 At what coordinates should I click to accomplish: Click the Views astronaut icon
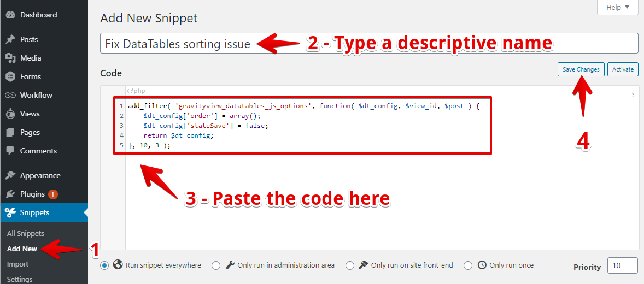pyautogui.click(x=10, y=114)
